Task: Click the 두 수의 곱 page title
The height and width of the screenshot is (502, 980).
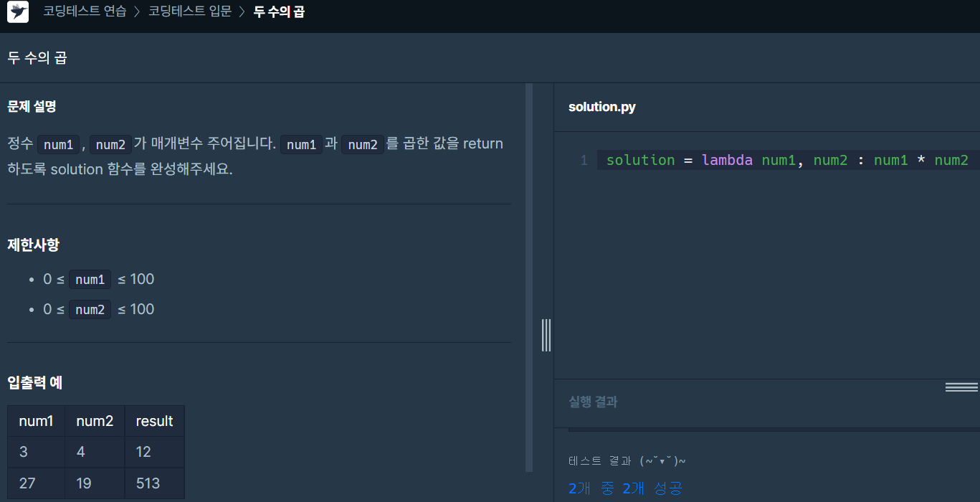Action: click(x=37, y=58)
